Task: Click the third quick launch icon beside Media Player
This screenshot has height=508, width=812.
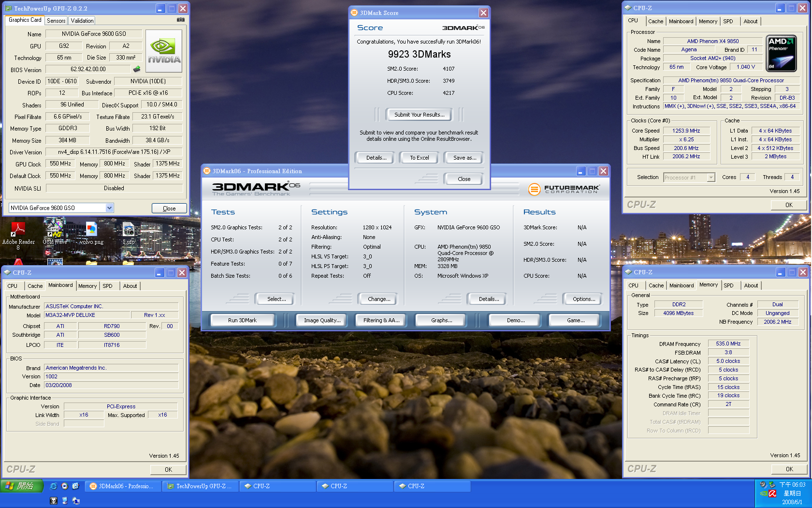Action: coord(75,486)
